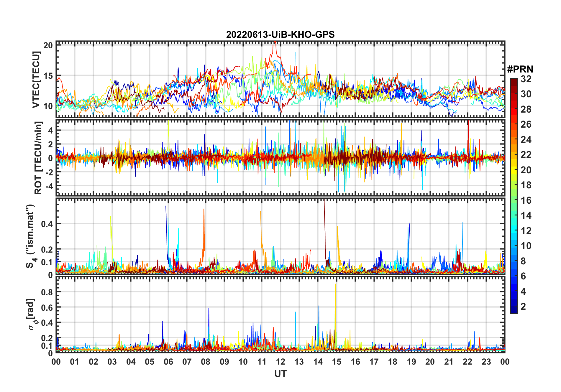Click inside the S4 scintillation plot panel

coord(280,236)
